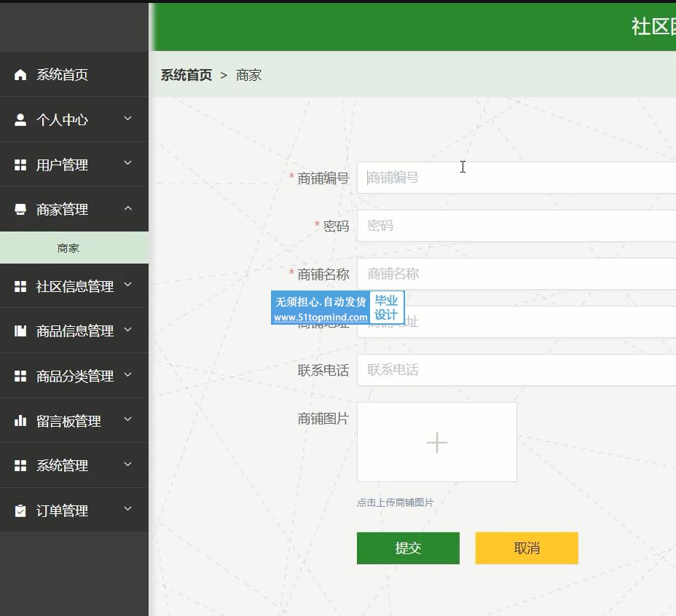Click the green 提交 button
Viewport: 676px width, 616px height.
coord(408,548)
